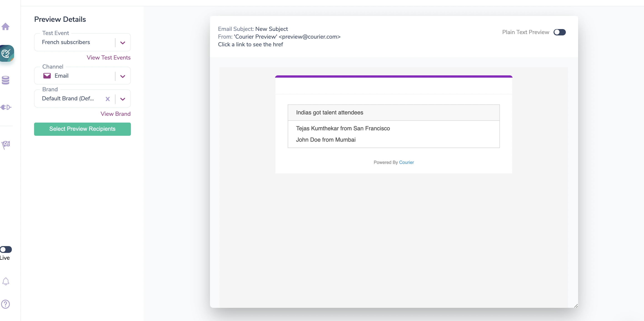Screen dimensions: 644x321
Task: Click the View Brand link
Action: point(115,114)
